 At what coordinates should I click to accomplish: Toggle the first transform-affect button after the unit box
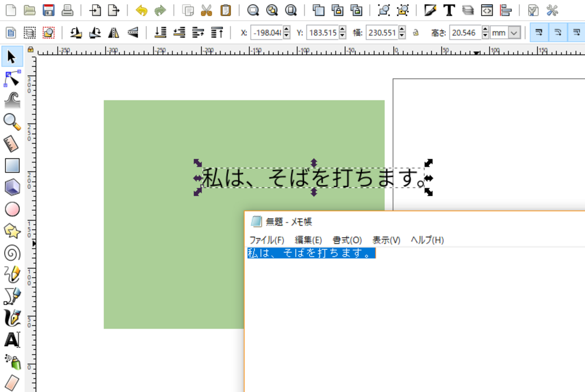(x=539, y=32)
